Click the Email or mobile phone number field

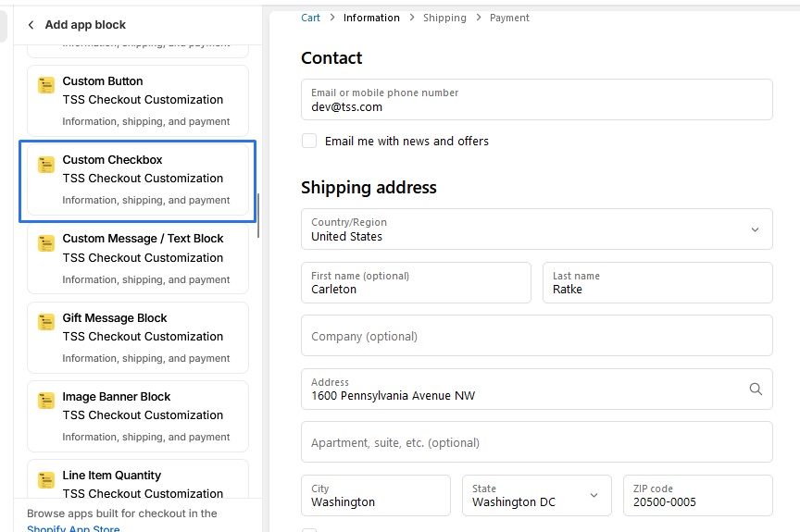point(536,100)
